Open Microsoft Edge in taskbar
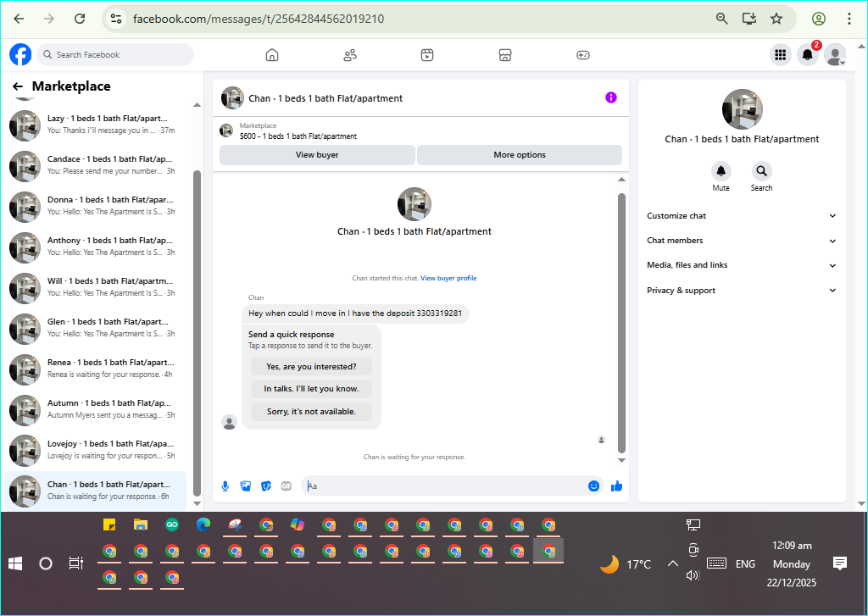Screen dimensions: 868x616 point(203,524)
